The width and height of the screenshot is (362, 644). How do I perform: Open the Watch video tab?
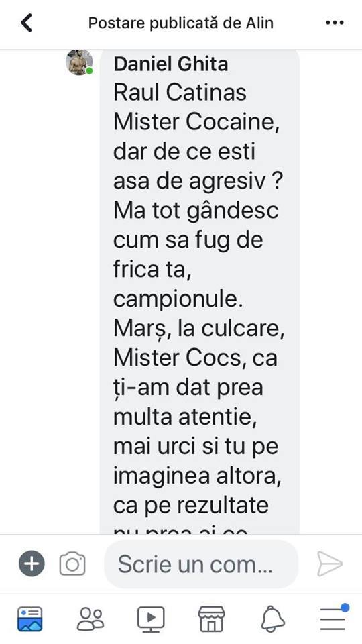pyautogui.click(x=151, y=619)
